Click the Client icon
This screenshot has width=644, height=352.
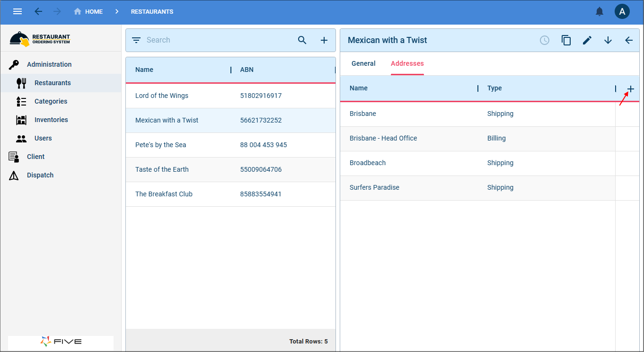14,157
